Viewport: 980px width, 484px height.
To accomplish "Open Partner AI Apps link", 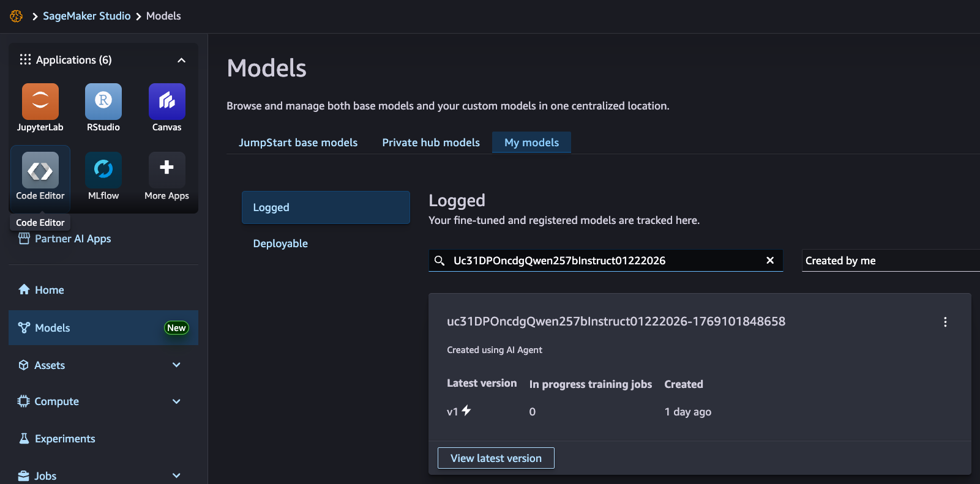I will (73, 239).
